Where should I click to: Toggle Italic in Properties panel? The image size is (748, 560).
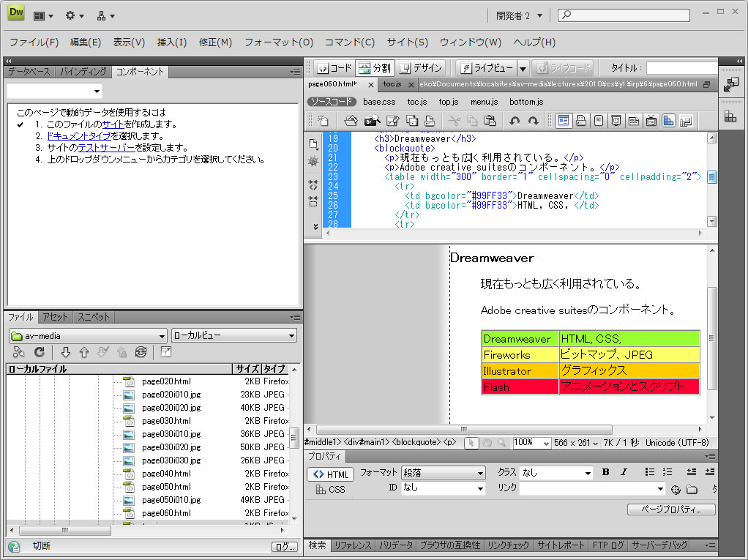coord(624,472)
